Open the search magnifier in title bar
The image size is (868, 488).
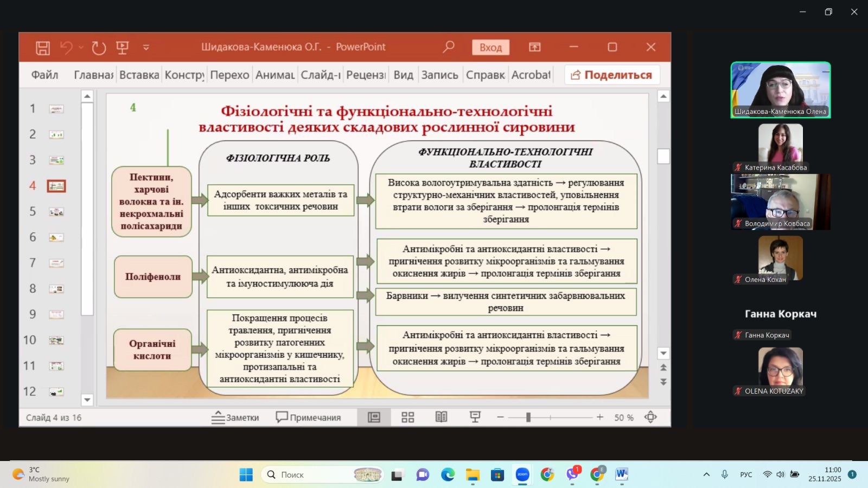tap(449, 47)
